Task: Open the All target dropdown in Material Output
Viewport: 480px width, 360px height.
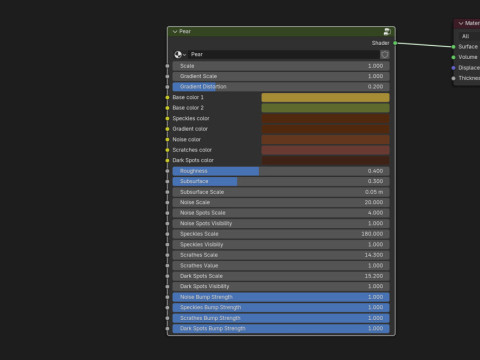Action: (469, 36)
